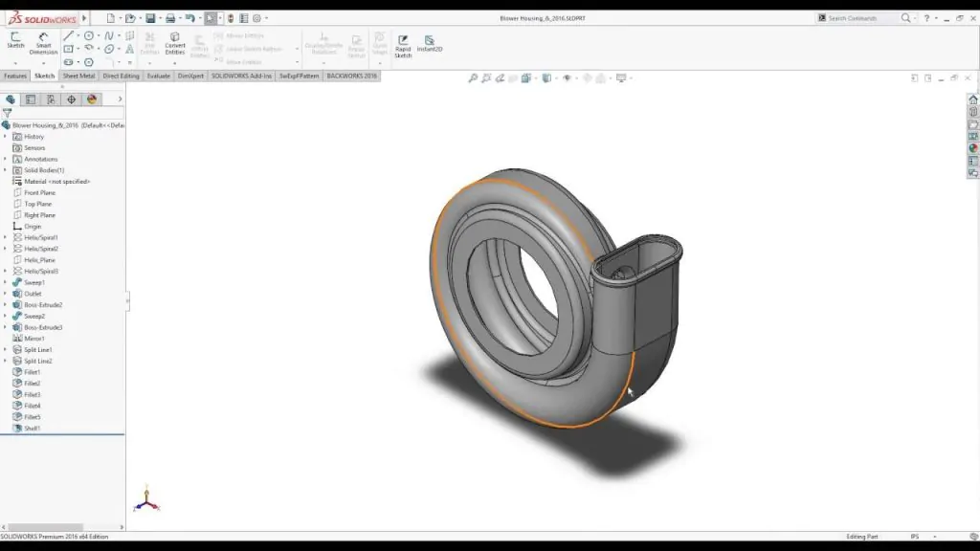
Task: Switch to the Evaluate tab
Action: click(x=158, y=76)
